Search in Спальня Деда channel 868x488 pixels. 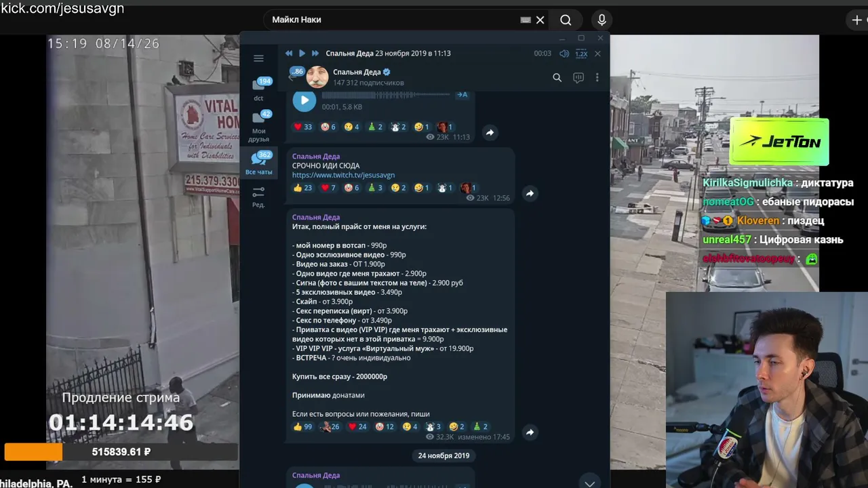[557, 78]
